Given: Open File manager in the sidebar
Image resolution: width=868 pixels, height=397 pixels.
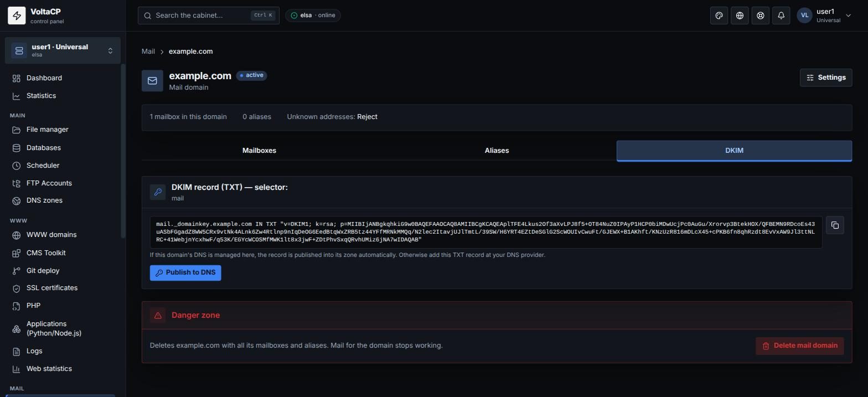Looking at the screenshot, I should (60, 130).
